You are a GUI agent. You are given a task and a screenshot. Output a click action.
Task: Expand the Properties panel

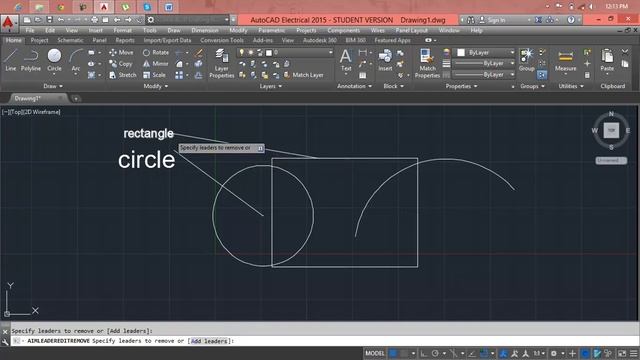461,86
